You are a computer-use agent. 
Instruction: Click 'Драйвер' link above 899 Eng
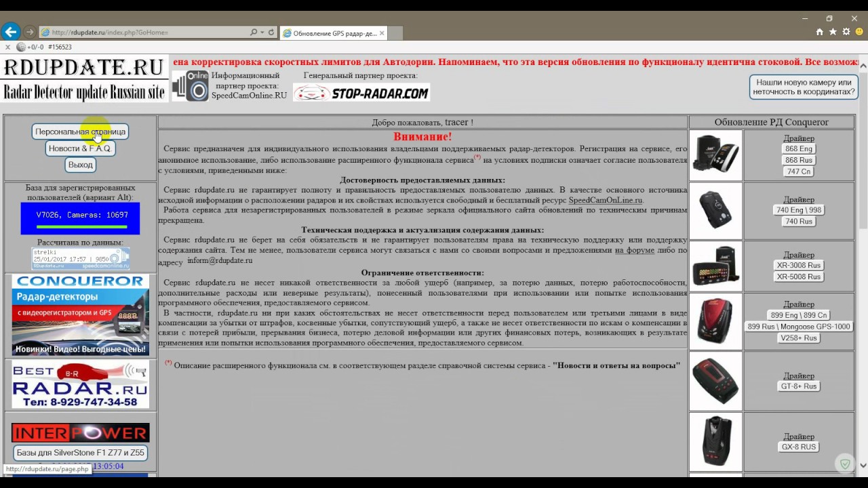(798, 304)
